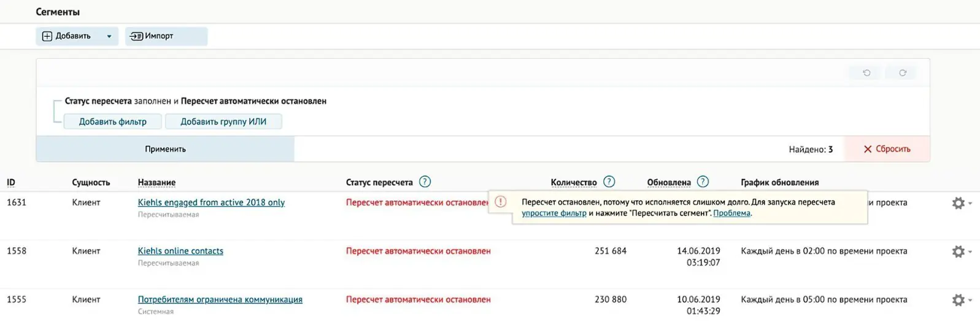Viewport: 980px width, 322px height.
Task: Follow the упростите фильтр link in tooltip
Action: [x=554, y=213]
